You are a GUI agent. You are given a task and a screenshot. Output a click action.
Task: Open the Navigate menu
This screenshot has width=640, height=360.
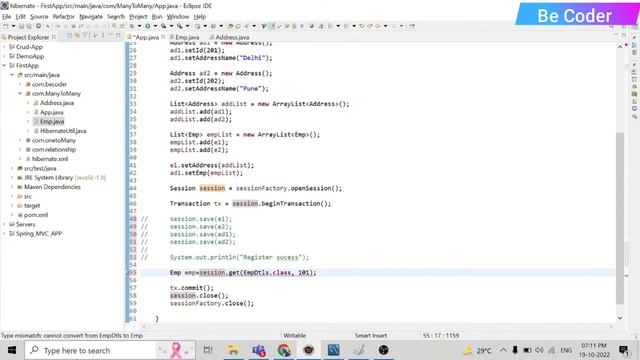point(91,16)
